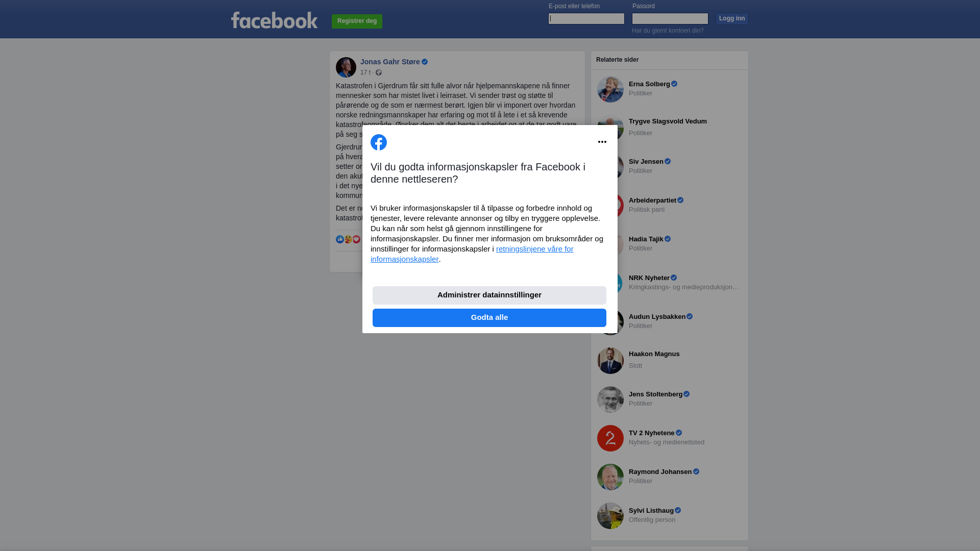Click the globe public-visibility icon on post

coord(379,72)
